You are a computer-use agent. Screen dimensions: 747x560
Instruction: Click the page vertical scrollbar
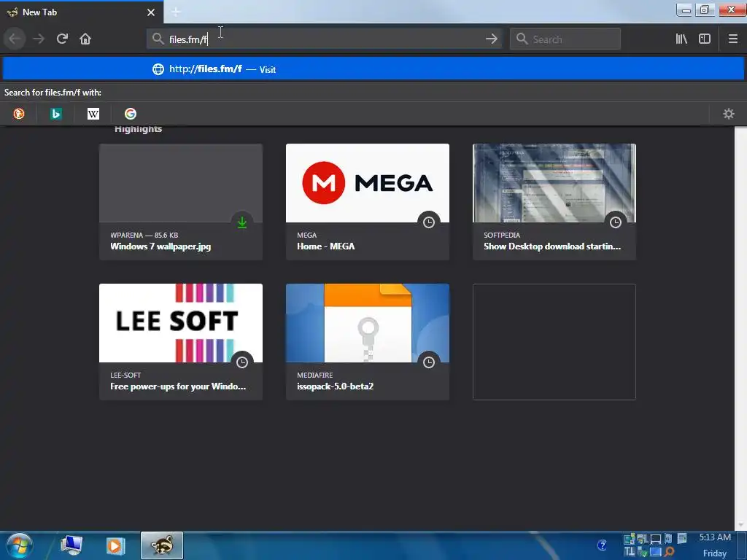pyautogui.click(x=740, y=327)
